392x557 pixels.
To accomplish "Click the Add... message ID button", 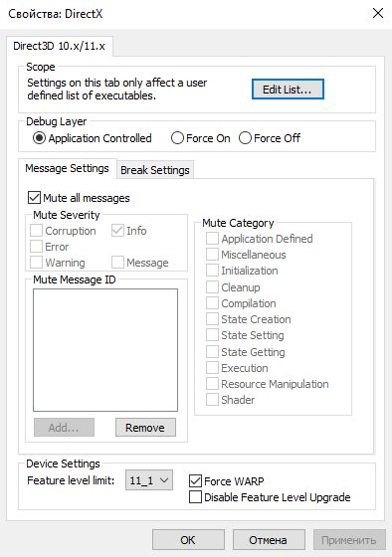I will click(64, 428).
